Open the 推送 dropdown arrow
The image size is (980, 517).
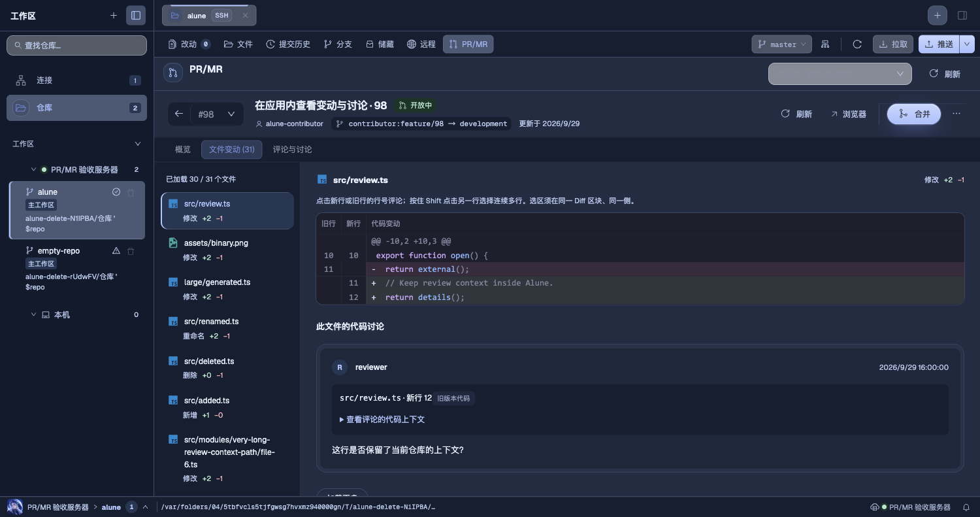[966, 44]
